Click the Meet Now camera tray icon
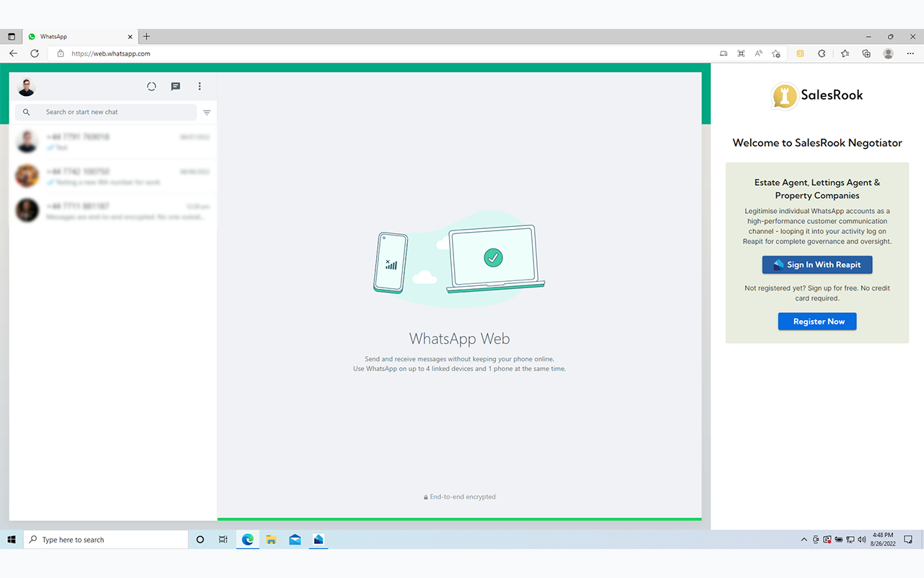Image resolution: width=924 pixels, height=578 pixels. (x=816, y=540)
